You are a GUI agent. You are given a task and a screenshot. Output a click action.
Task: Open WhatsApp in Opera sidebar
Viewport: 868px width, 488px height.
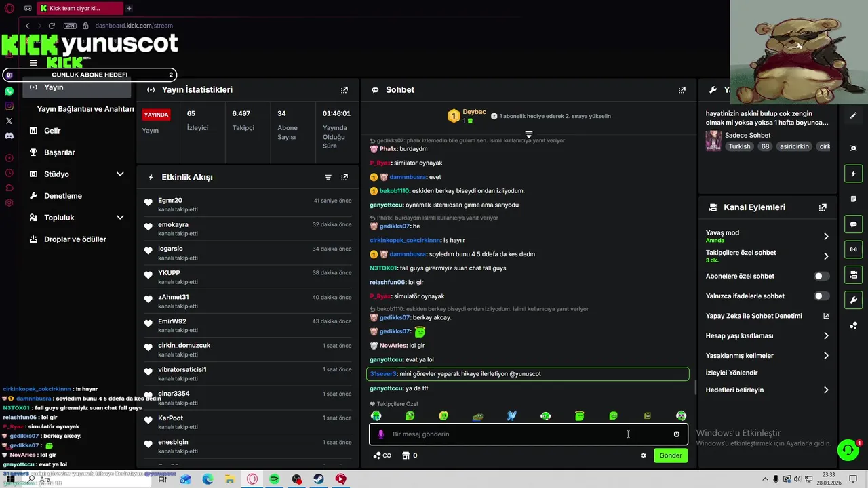(x=9, y=91)
